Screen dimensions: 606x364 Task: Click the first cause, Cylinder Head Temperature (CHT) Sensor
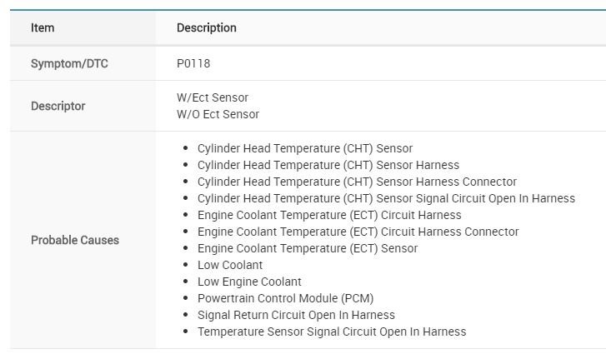click(305, 148)
